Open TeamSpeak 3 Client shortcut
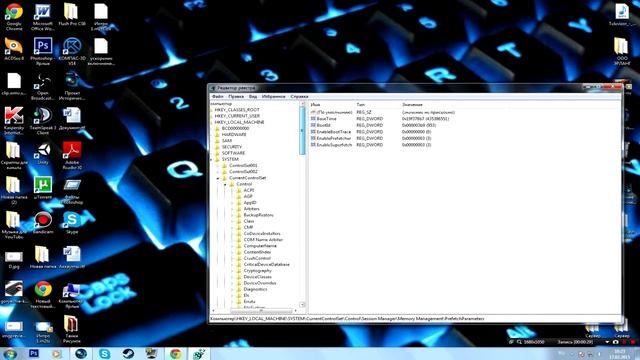Image resolution: width=640 pixels, height=360 pixels. pos(42,121)
